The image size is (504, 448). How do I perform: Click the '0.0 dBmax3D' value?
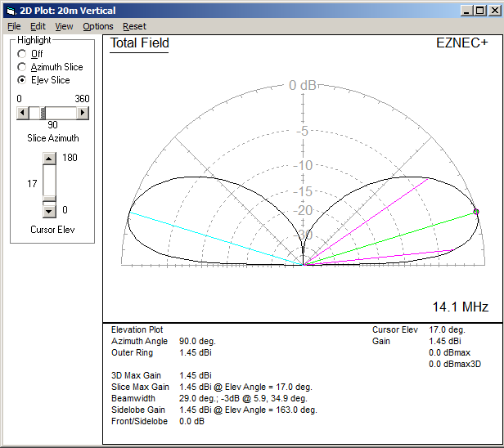pyautogui.click(x=455, y=364)
